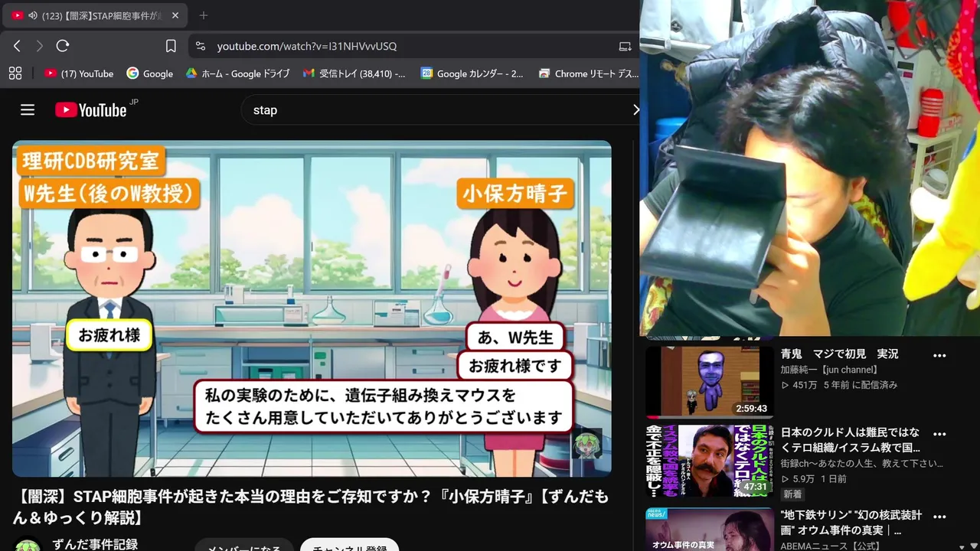Click the チャンネル登録 subscribe button
Screen dimensions: 980x551
349,545
